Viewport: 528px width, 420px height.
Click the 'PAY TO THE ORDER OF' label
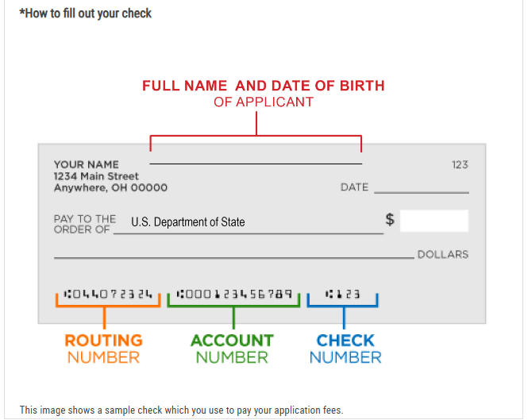coord(85,224)
